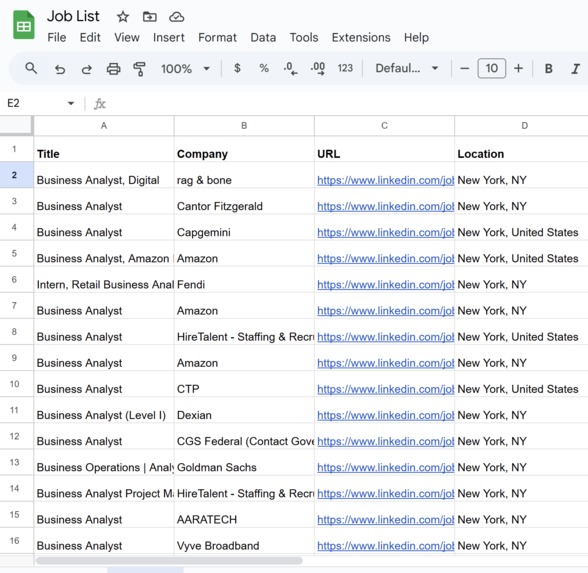
Task: Undo the last action
Action: (60, 69)
